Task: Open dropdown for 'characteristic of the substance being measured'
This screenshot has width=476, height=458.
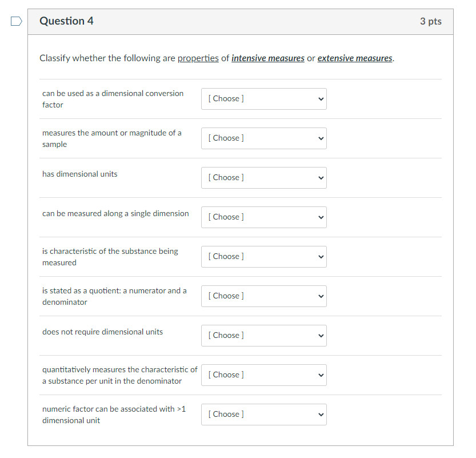Action: click(x=263, y=256)
